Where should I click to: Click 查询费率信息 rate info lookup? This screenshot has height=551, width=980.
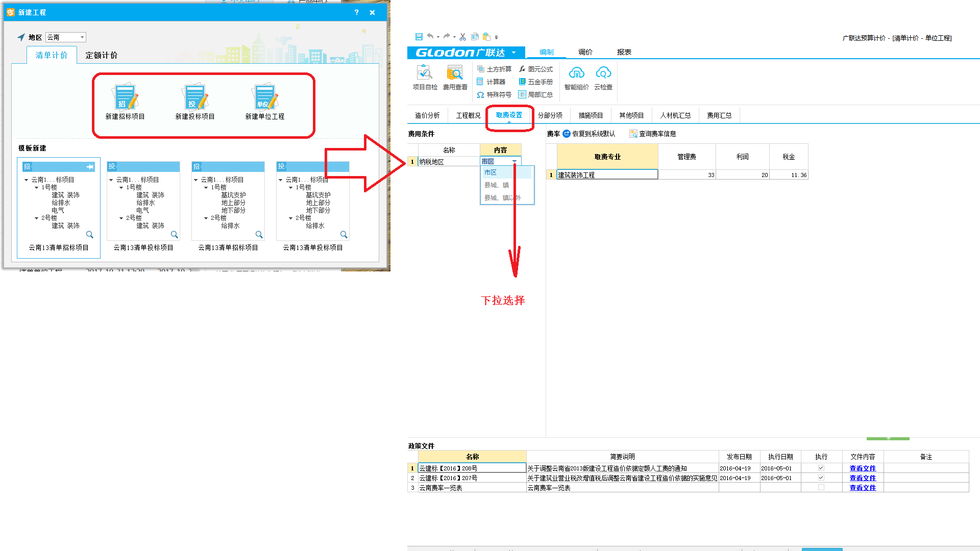[x=653, y=134]
